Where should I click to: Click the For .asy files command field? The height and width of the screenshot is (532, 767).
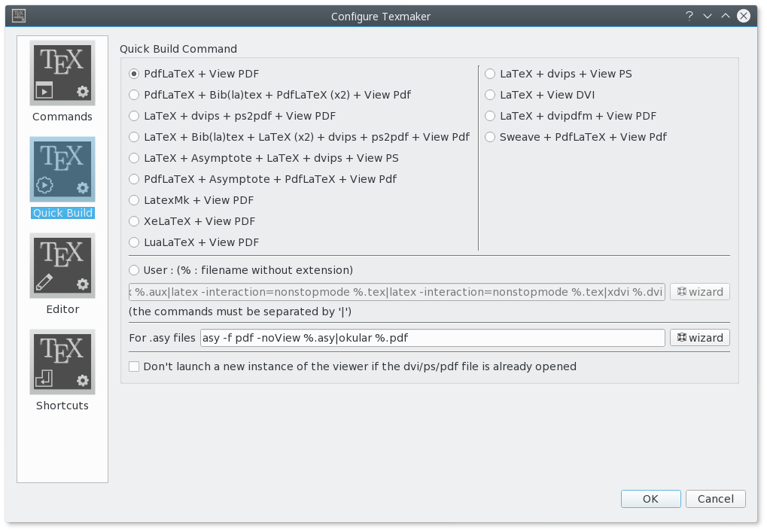[x=432, y=338]
